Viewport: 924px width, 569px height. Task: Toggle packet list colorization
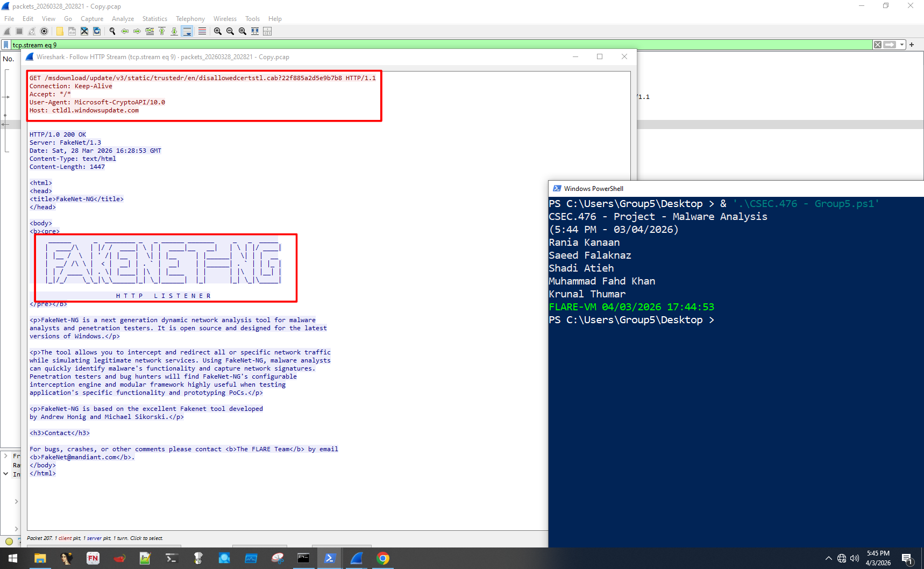pos(201,31)
